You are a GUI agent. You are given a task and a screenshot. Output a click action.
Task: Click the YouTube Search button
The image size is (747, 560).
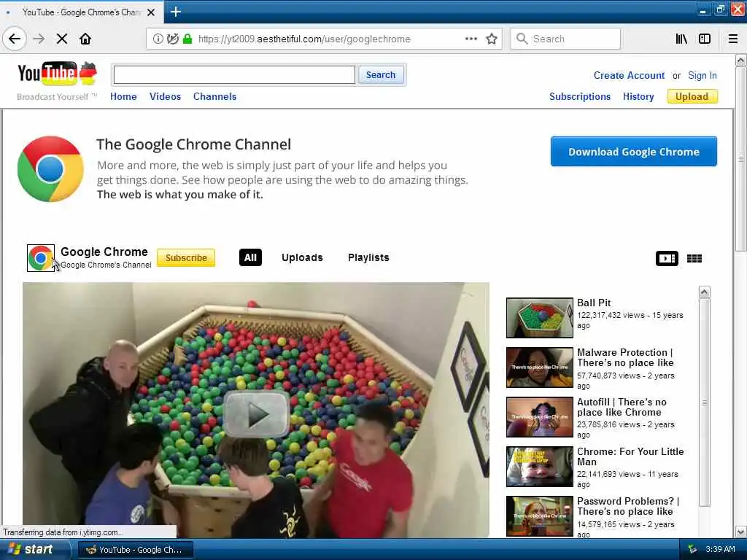pyautogui.click(x=381, y=75)
